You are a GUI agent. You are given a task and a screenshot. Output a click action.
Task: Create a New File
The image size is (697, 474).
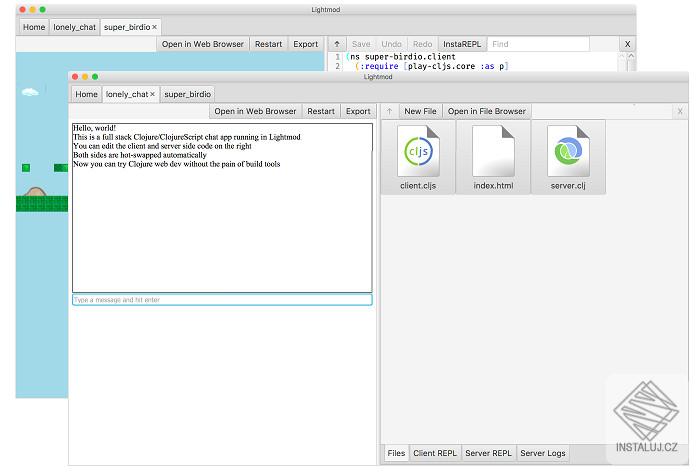420,111
